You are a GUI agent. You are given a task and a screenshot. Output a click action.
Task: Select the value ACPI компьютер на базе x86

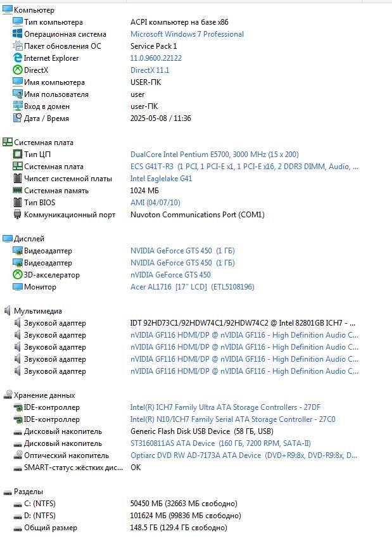click(179, 22)
